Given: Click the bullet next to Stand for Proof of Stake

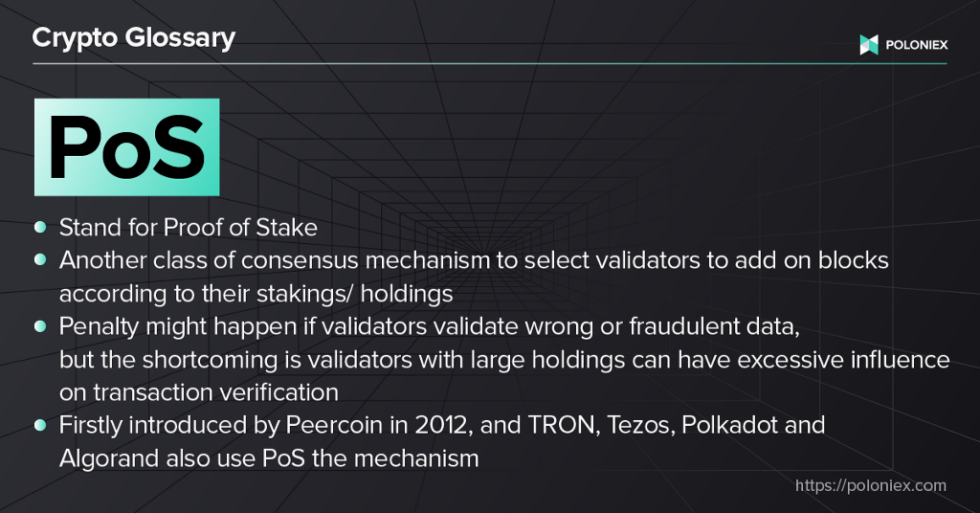Looking at the screenshot, I should pyautogui.click(x=40, y=227).
